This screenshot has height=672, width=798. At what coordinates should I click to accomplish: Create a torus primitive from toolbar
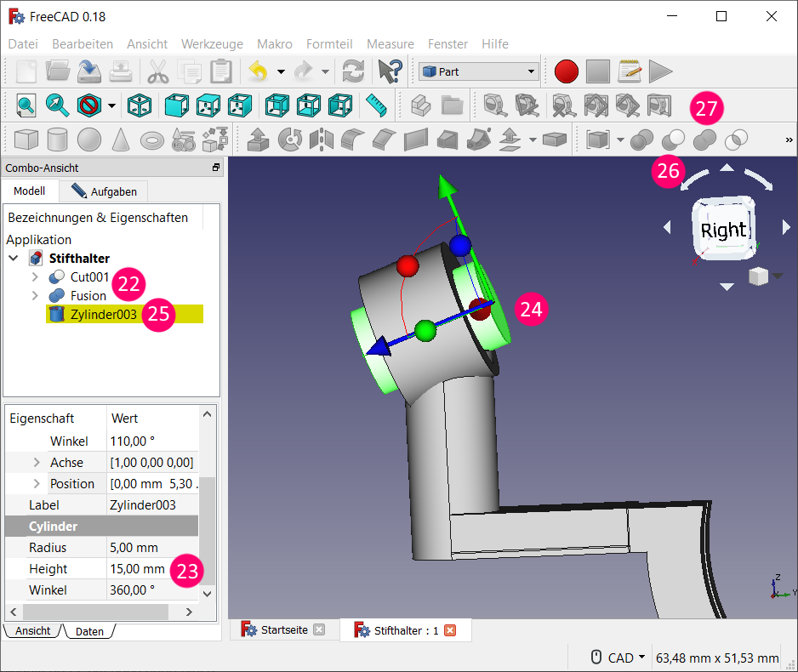[x=152, y=139]
